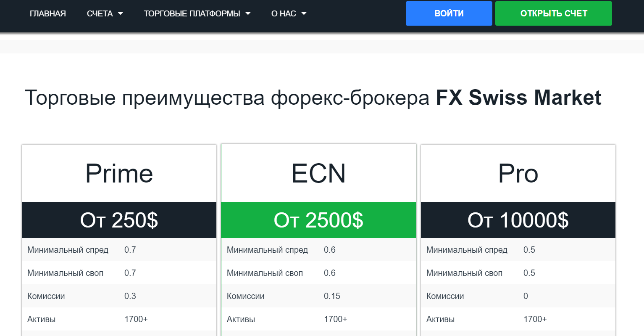644x336 pixels.
Task: Click ECN minimum spread value 0.6
Action: pos(330,250)
